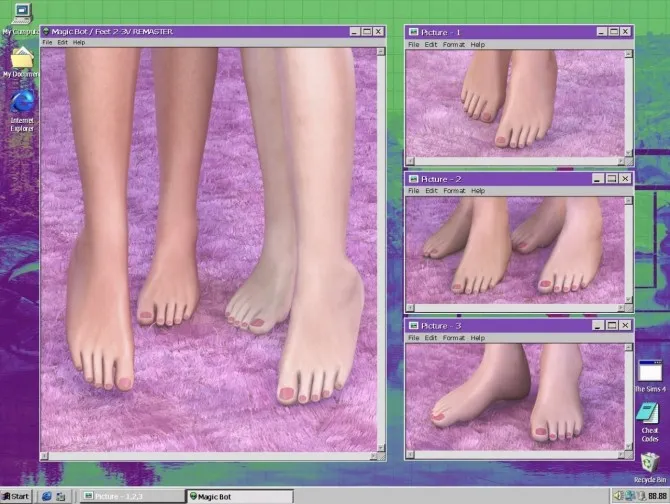Click scroll-down arrow in Picture - 2 window
Screen dimensions: 670x504
coord(629,299)
